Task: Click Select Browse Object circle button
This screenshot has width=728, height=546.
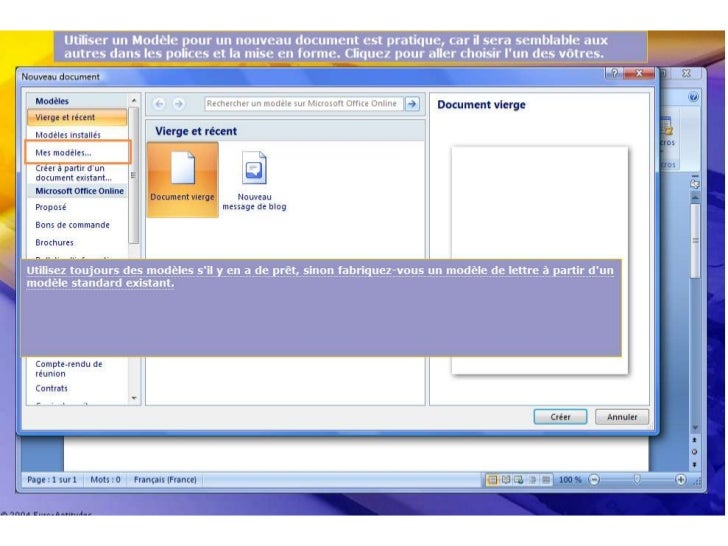Action: [x=695, y=451]
